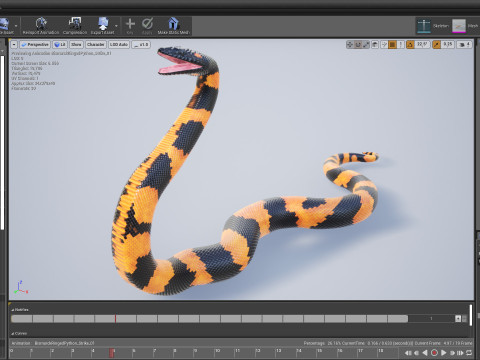
Task: Toggle the world/local coordinate system icon
Action: pos(375,44)
